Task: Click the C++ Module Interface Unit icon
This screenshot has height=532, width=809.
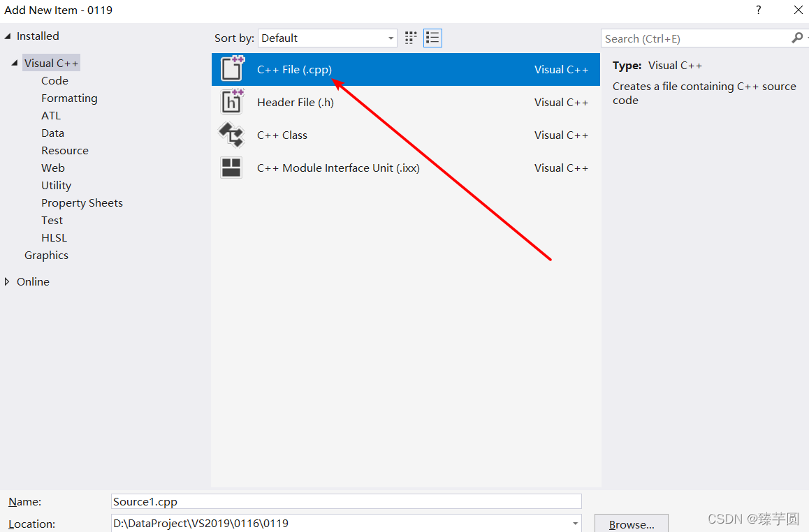Action: click(231, 168)
